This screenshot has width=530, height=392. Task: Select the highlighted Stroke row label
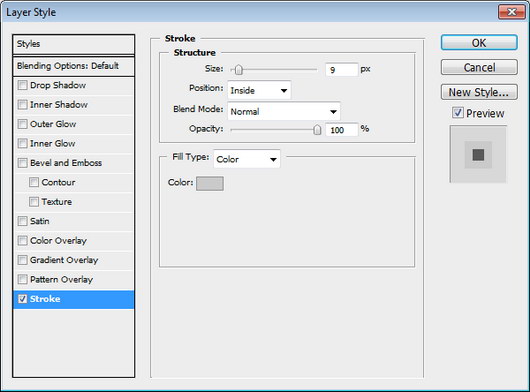point(45,299)
